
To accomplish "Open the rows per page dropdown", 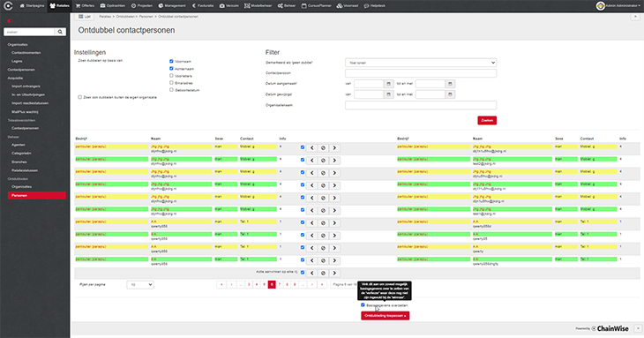I will (x=140, y=285).
